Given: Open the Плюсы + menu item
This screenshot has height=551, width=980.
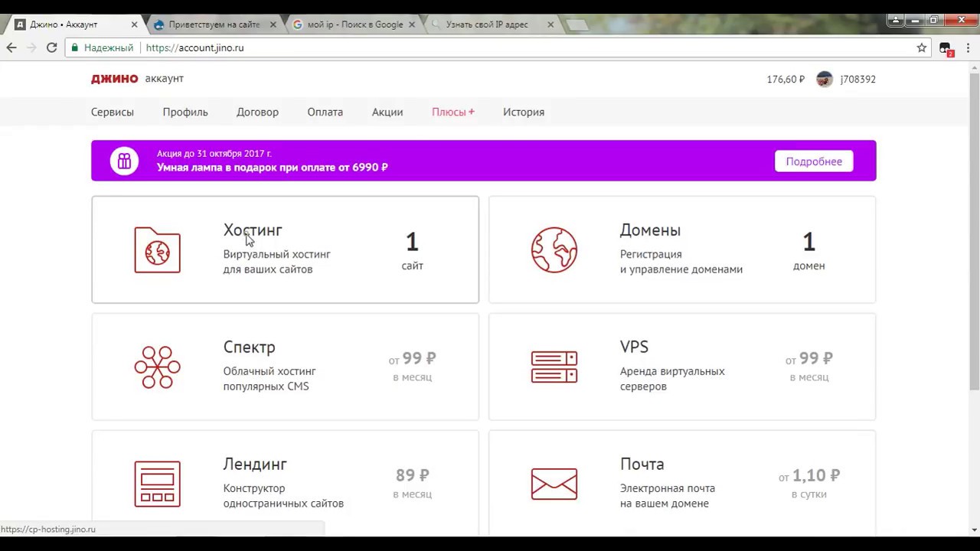Looking at the screenshot, I should [x=453, y=112].
